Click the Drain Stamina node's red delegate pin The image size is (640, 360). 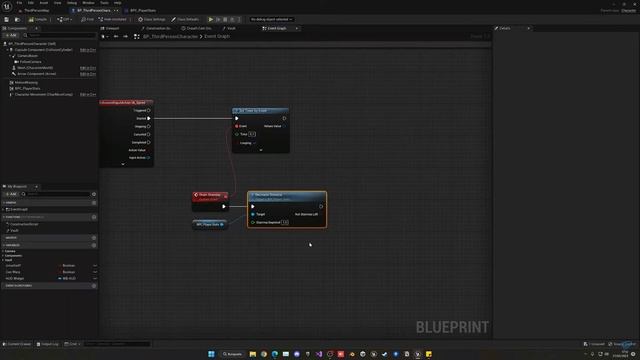pos(226,197)
